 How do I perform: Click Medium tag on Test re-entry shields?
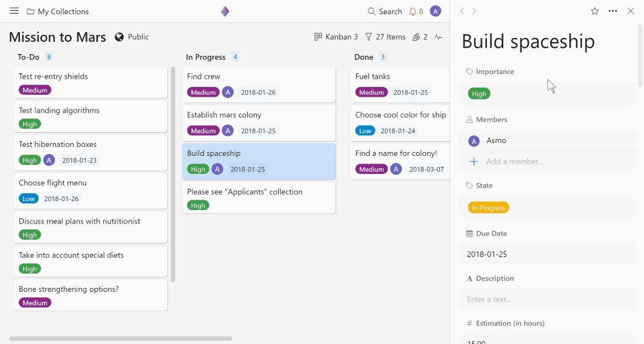(x=35, y=90)
